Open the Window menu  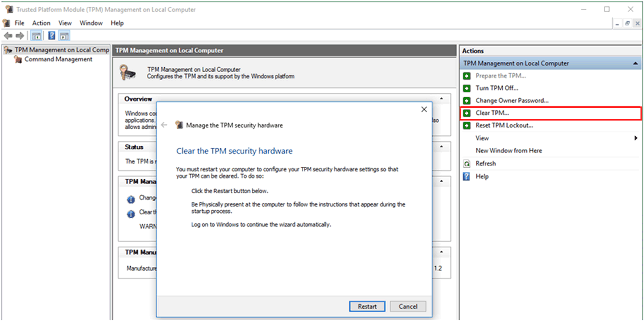coord(91,23)
